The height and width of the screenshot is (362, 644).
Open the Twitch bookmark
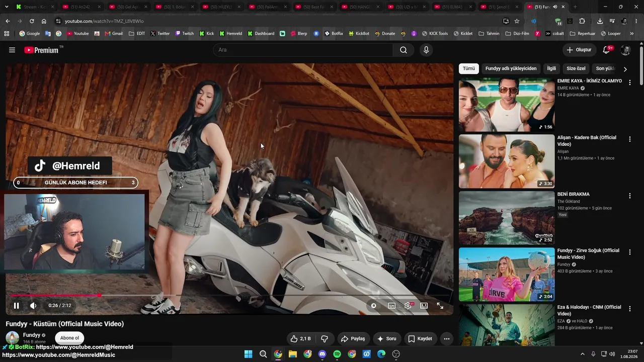184,34
